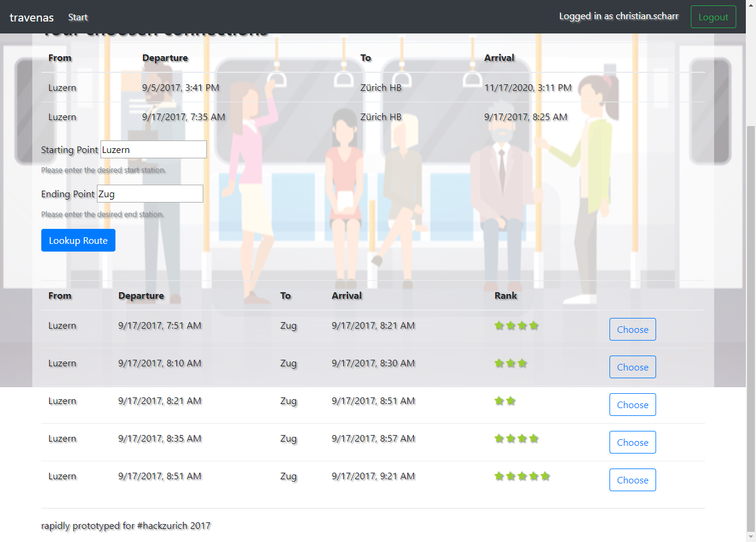
Task: Choose the 8:51 AM Luzern departure
Action: click(x=632, y=480)
